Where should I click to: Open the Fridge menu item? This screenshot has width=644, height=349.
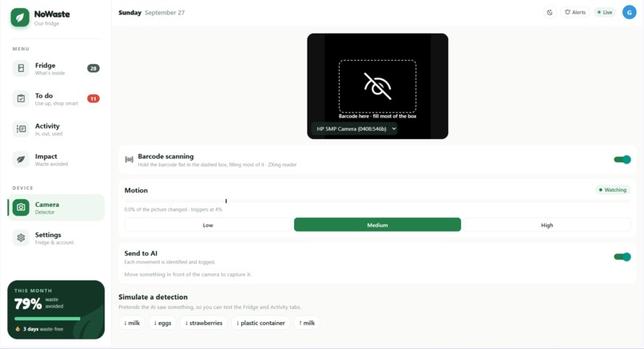point(56,68)
